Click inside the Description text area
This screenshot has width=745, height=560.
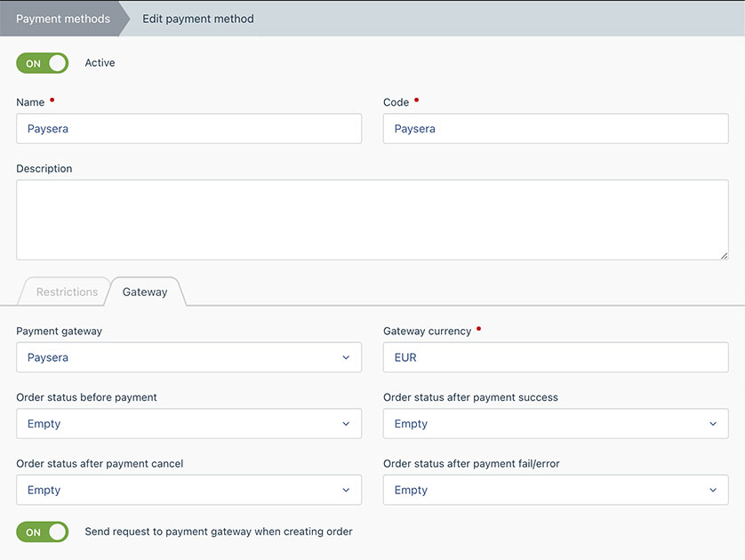pos(372,220)
